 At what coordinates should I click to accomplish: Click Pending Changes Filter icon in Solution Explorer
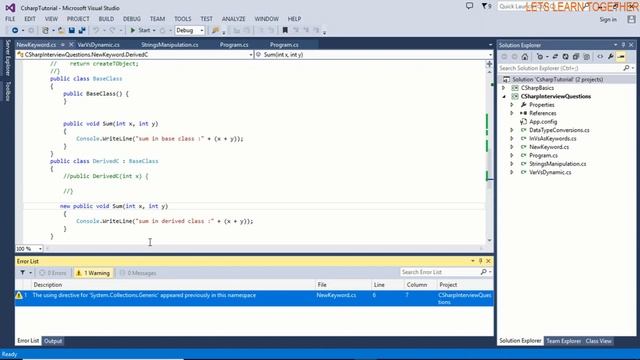[540, 57]
